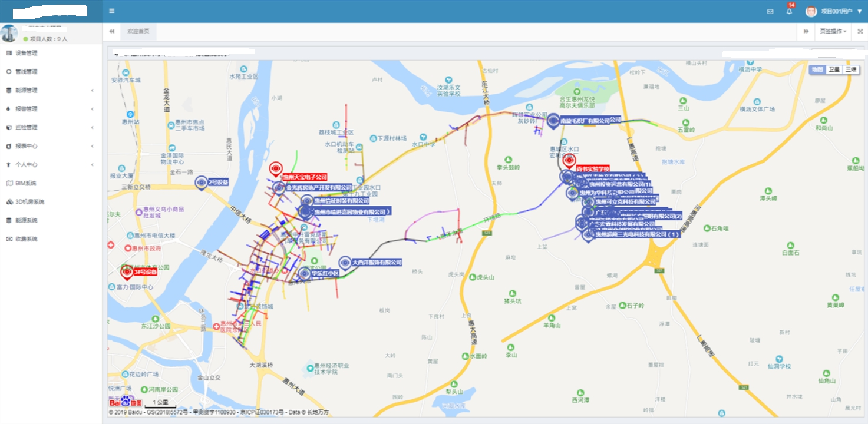Click the 大西洋服饰有限公司 marker
The width and height of the screenshot is (868, 424).
tap(345, 262)
